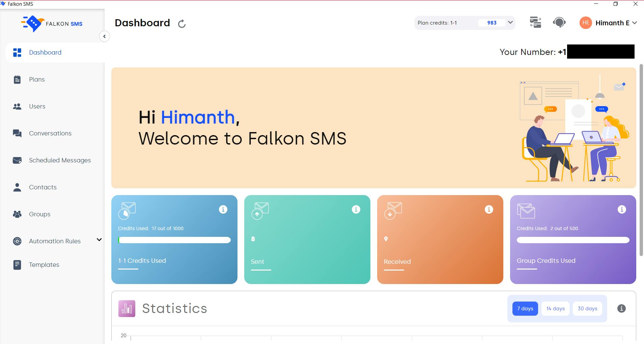The image size is (644, 344).
Task: Open the Conversations sidebar icon
Action: tap(17, 133)
